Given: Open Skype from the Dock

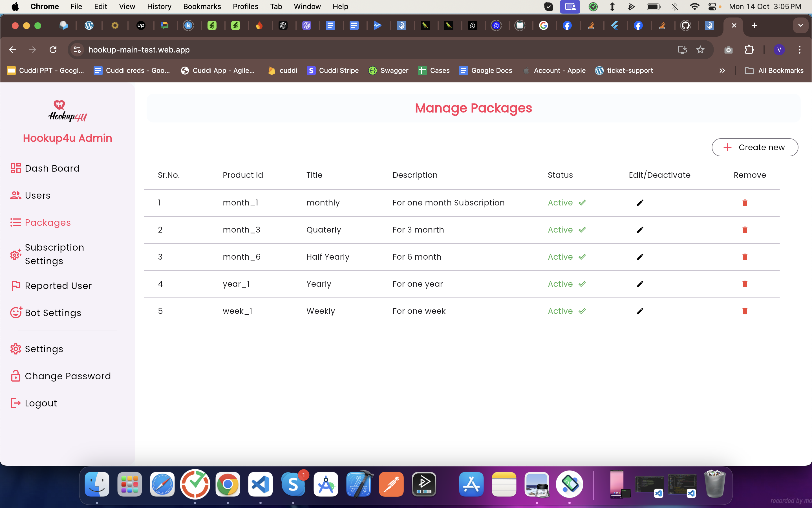Looking at the screenshot, I should [x=293, y=484].
